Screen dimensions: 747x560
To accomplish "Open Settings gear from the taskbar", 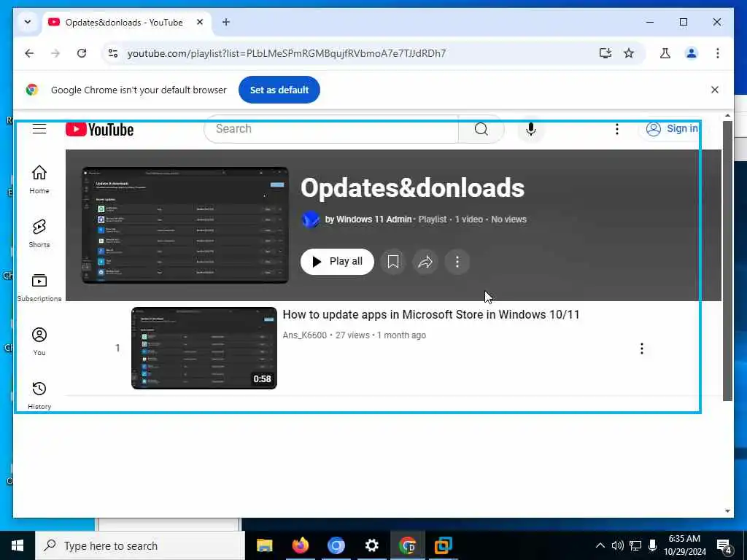I will (371, 545).
